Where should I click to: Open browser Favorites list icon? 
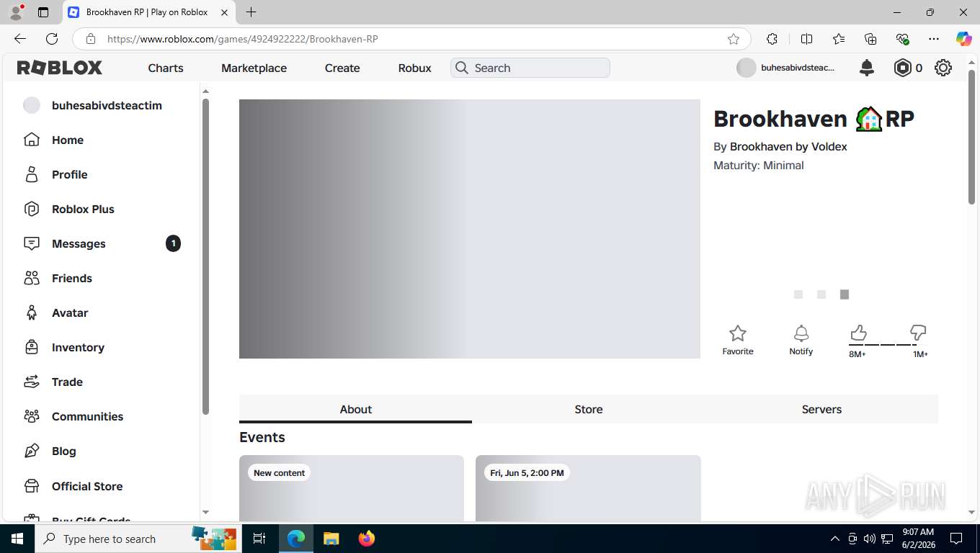click(x=839, y=39)
